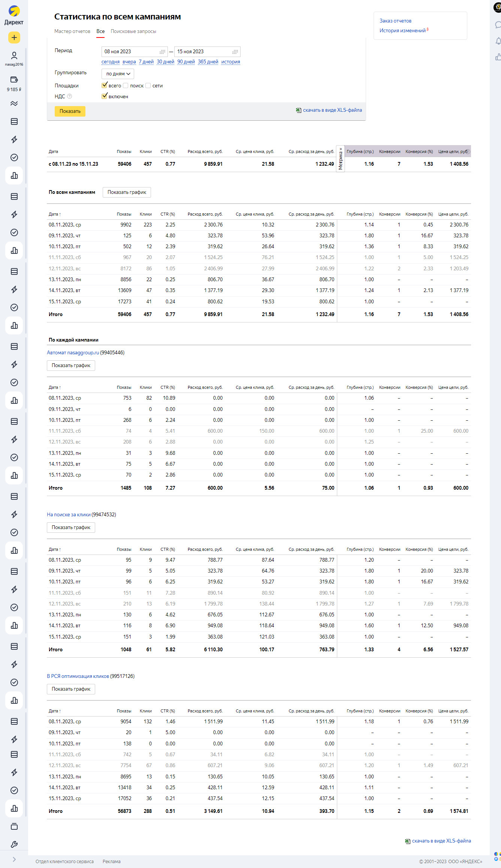The width and height of the screenshot is (501, 868).
Task: Set the period to 90 дней
Action: pyautogui.click(x=186, y=62)
